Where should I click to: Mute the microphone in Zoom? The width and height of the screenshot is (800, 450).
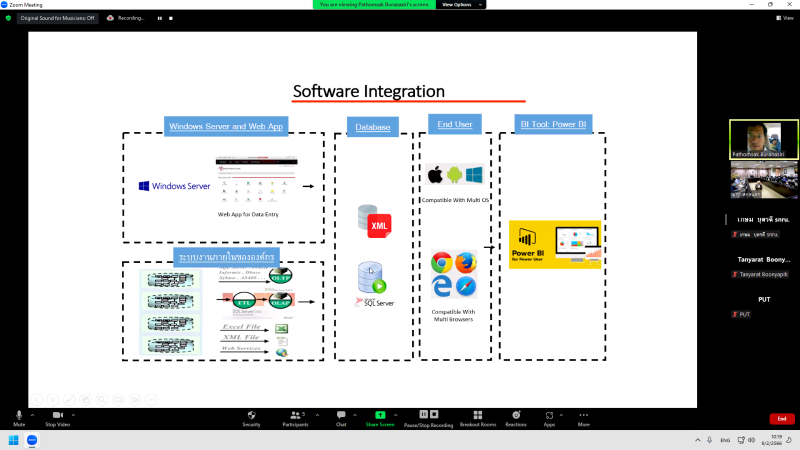coord(19,416)
